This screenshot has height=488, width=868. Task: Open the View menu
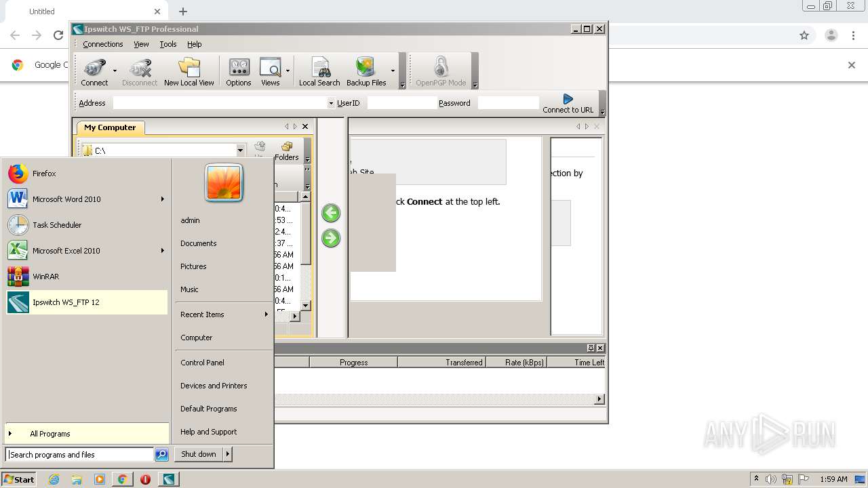pyautogui.click(x=141, y=44)
